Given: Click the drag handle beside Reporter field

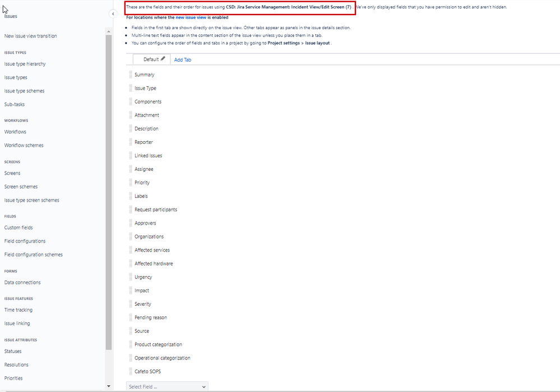Looking at the screenshot, I should tap(131, 142).
